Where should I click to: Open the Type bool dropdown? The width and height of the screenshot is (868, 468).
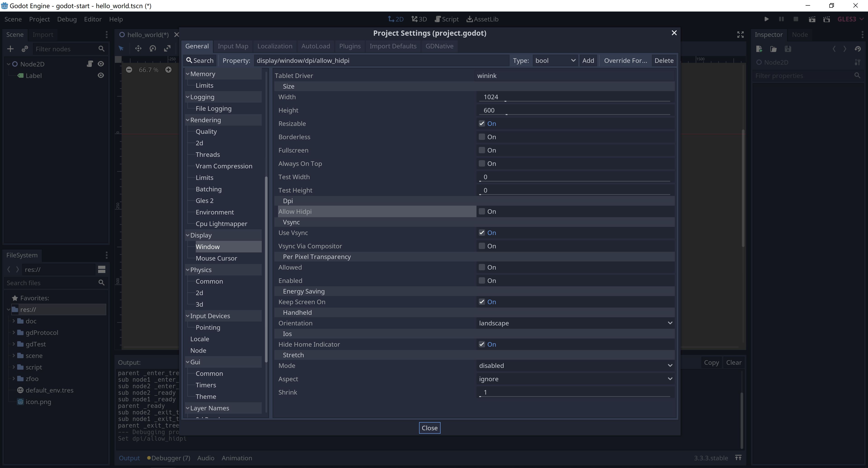coord(555,61)
